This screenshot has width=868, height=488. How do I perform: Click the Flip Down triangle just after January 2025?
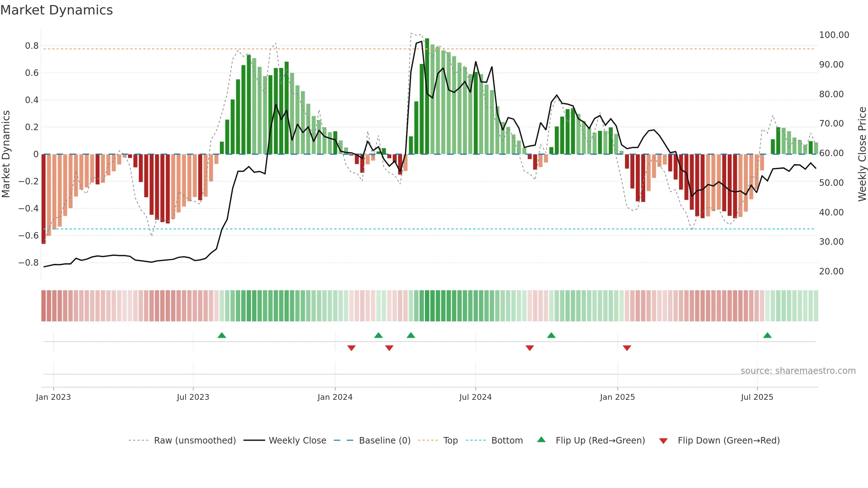coord(627,348)
